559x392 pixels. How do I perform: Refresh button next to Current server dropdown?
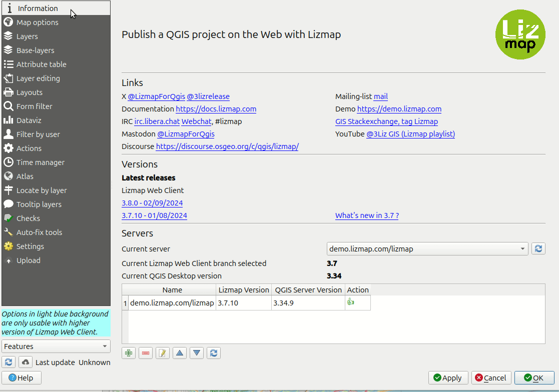click(538, 248)
